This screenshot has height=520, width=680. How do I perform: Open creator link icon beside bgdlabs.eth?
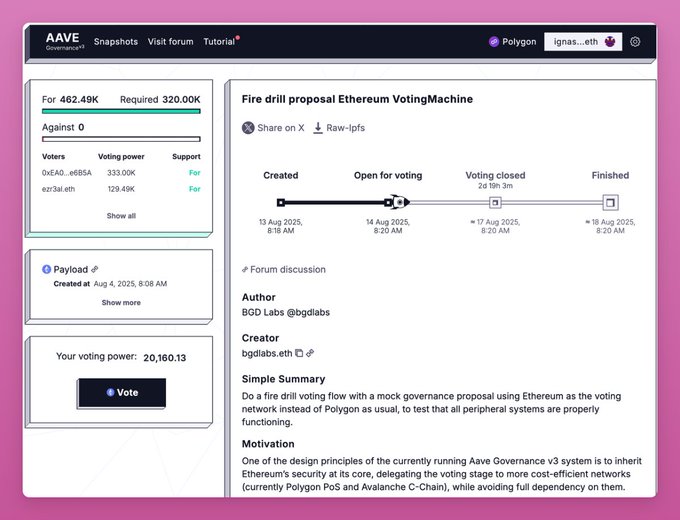(x=310, y=353)
